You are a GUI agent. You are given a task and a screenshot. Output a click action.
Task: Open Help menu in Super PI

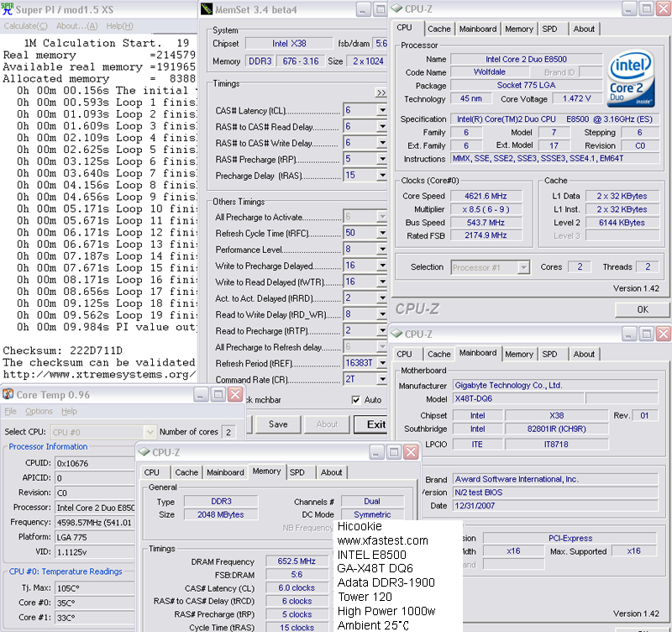point(119,26)
